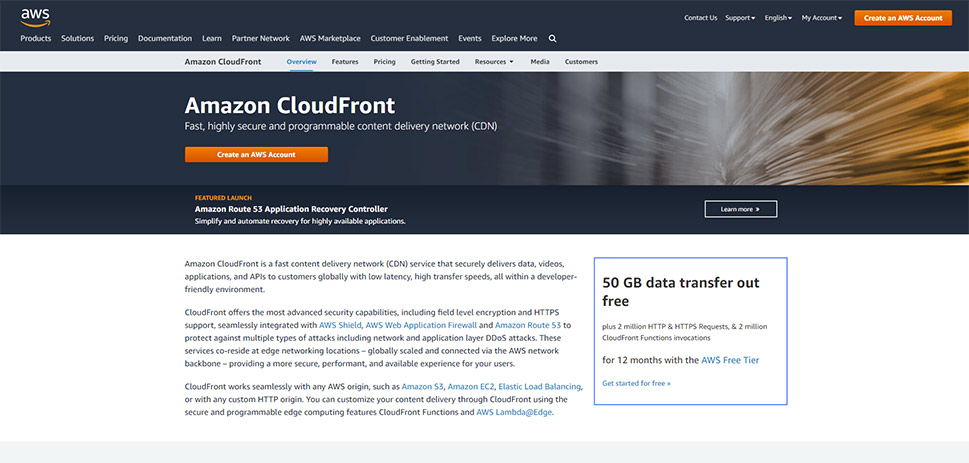Open the search magnifier icon
This screenshot has height=463, width=969.
552,38
